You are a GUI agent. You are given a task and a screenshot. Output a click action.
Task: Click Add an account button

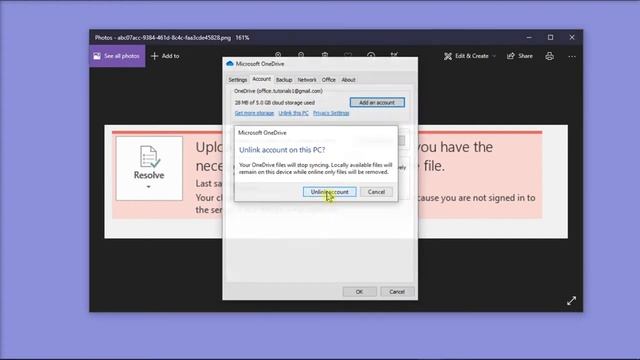pos(377,102)
